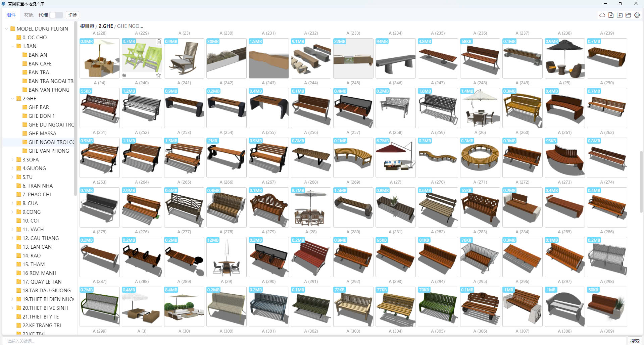Select the circular tree bench thumbnail A (26)
The width and height of the screenshot is (644, 345).
(x=480, y=158)
